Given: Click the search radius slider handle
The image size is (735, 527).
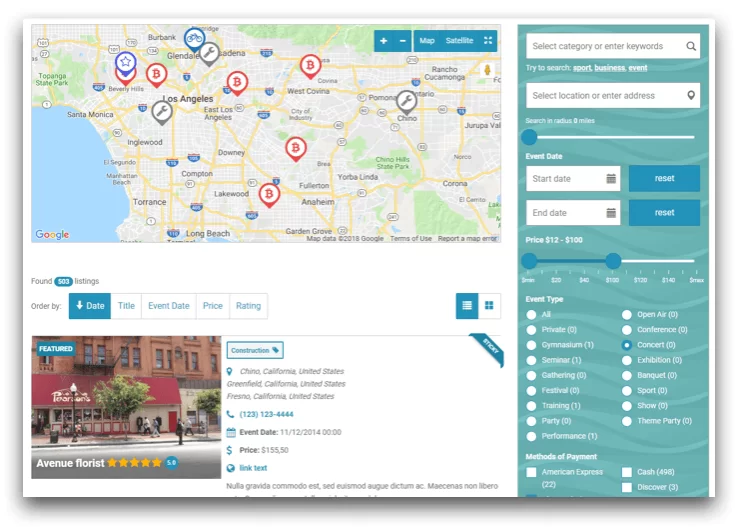Looking at the screenshot, I should point(529,137).
